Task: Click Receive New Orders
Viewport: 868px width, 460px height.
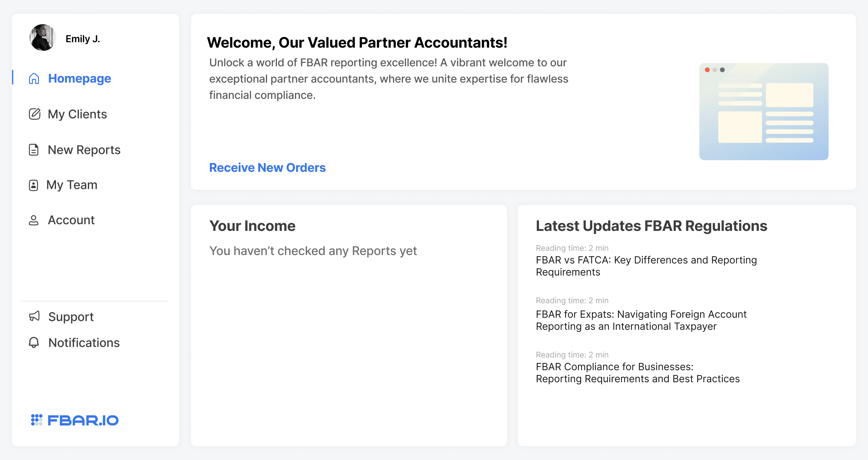Action: (x=267, y=168)
